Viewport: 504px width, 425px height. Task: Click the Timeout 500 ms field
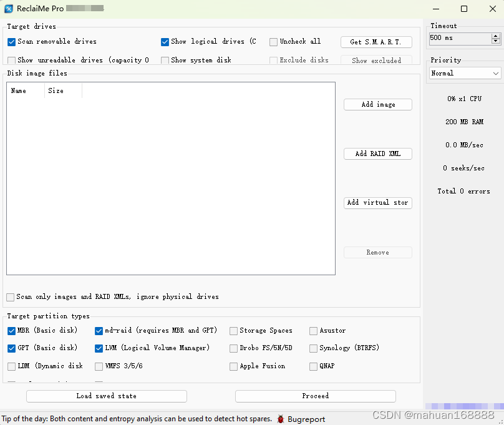[460, 38]
